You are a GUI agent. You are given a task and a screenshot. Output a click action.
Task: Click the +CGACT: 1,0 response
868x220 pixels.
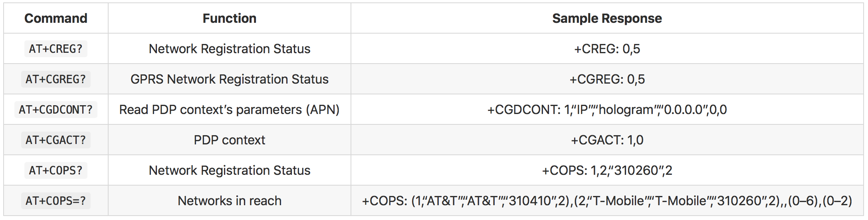(x=607, y=140)
